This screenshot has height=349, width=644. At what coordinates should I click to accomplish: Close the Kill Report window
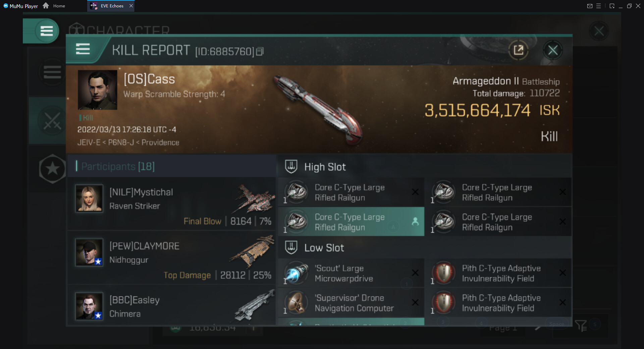point(552,50)
